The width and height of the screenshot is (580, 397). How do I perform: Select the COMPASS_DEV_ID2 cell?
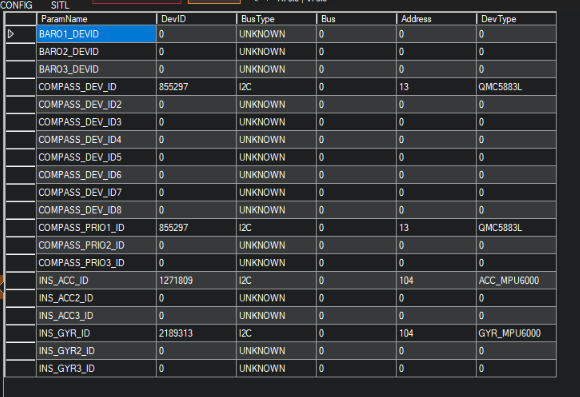click(96, 104)
